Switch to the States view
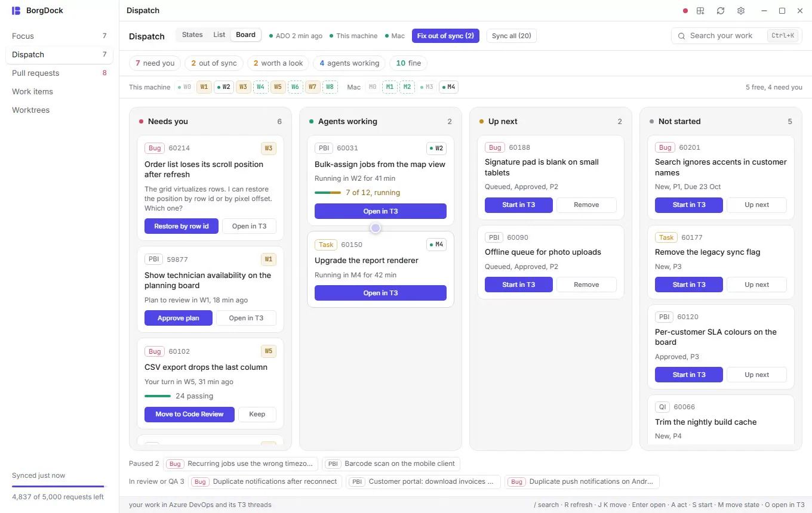Viewport: 812px width, 513px height. pyautogui.click(x=192, y=35)
